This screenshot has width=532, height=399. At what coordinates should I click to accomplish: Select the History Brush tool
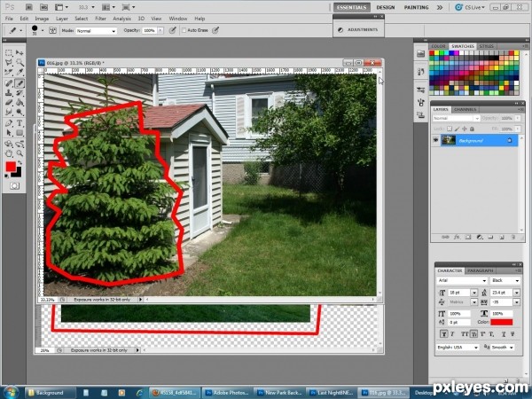(x=20, y=92)
